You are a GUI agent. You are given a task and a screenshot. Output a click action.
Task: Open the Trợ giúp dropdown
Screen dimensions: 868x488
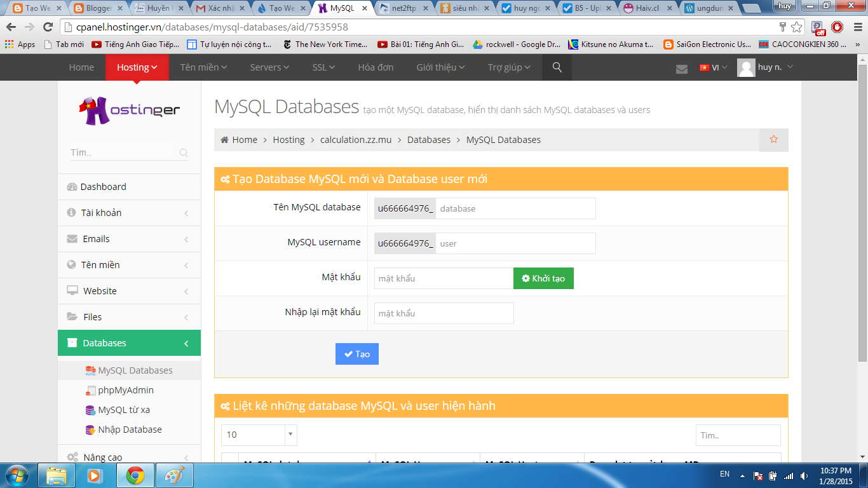click(509, 67)
